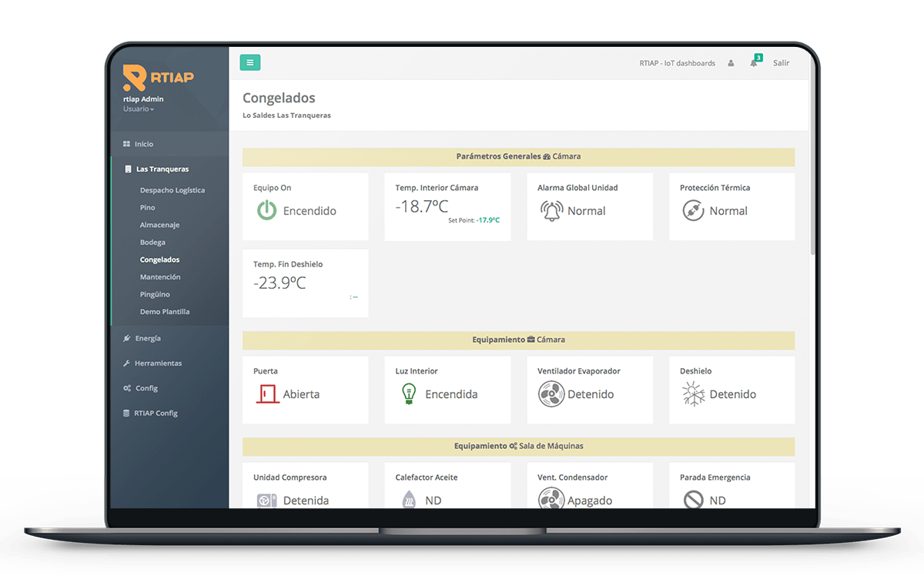Go to Inicio in the sidebar

143,144
